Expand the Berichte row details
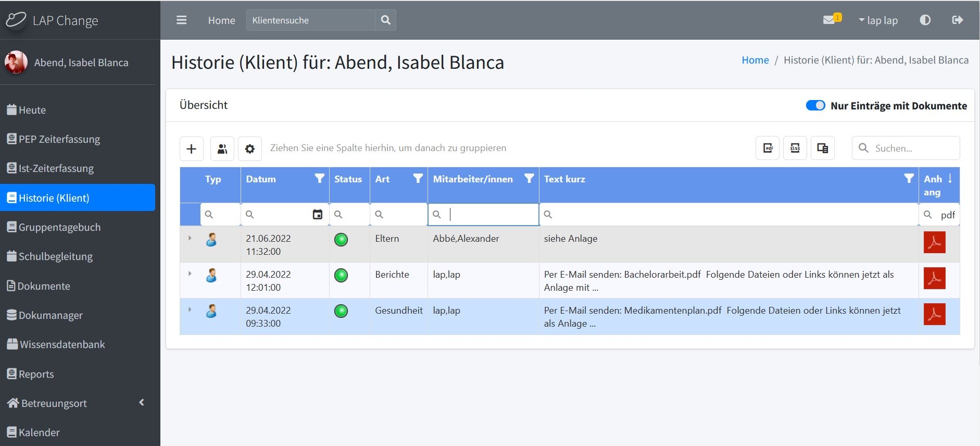This screenshot has height=446, width=980. pyautogui.click(x=190, y=274)
